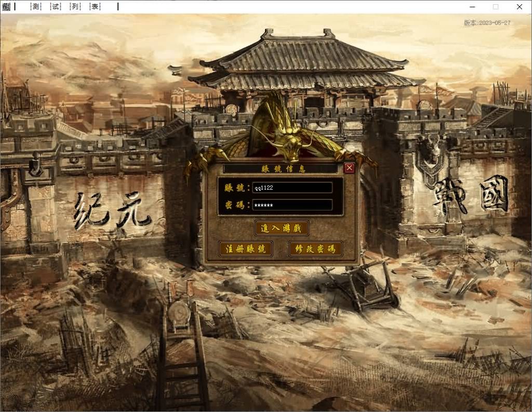
Task: Minimize the game window
Action: 471,7
